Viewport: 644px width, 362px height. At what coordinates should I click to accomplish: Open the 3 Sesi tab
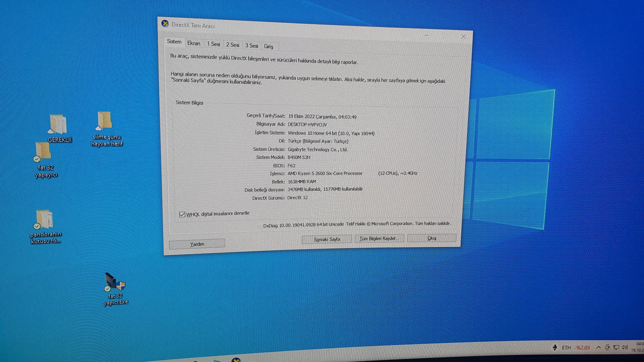tap(252, 46)
